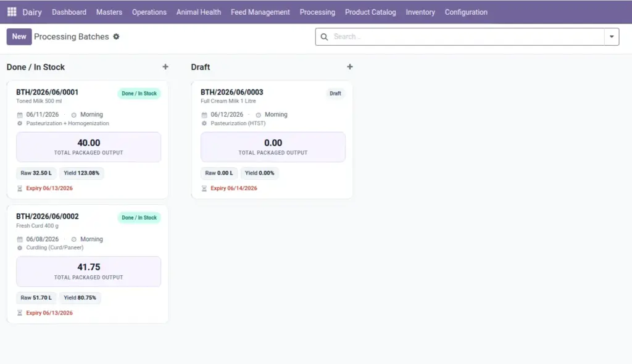Click hourglass expiry icon on BTH/2026/06/0003 card
This screenshot has height=364, width=632.
point(204,189)
